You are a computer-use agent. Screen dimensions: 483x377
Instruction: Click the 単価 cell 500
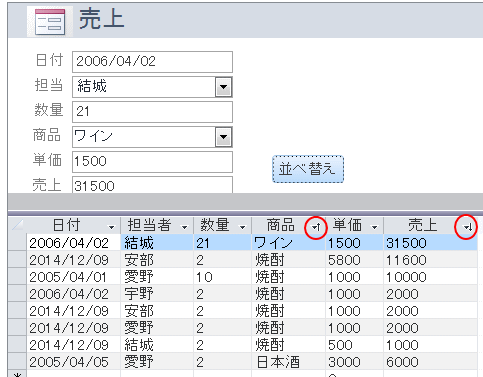354,345
